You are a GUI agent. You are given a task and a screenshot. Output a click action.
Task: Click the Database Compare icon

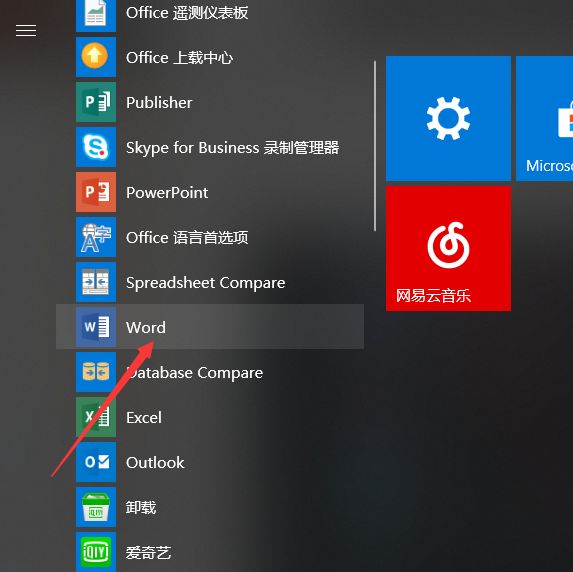96,372
